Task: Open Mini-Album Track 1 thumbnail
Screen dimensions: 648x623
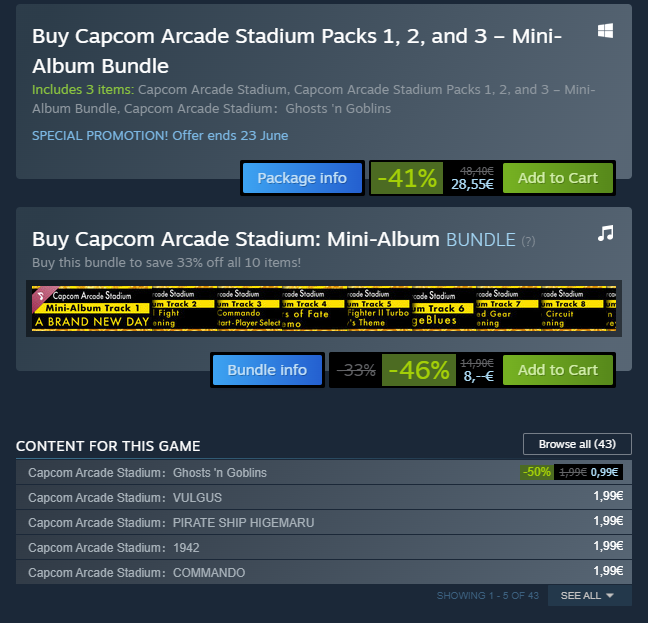Action: [90, 310]
